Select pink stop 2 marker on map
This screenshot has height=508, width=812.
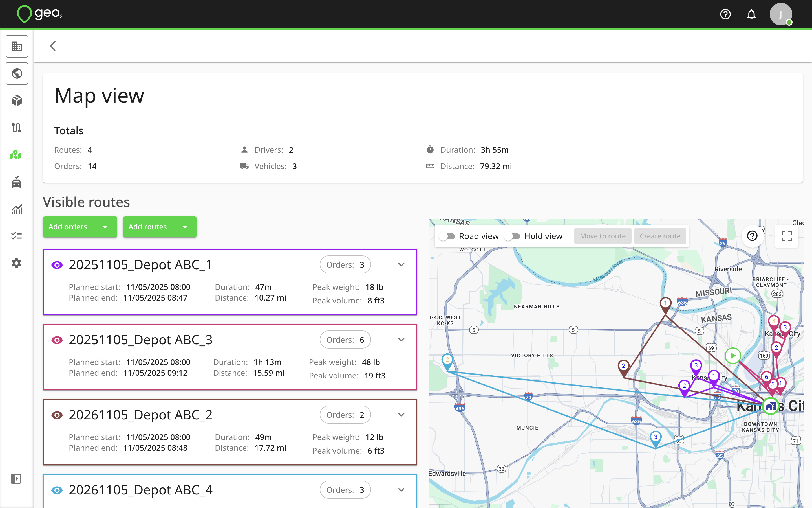(x=776, y=349)
